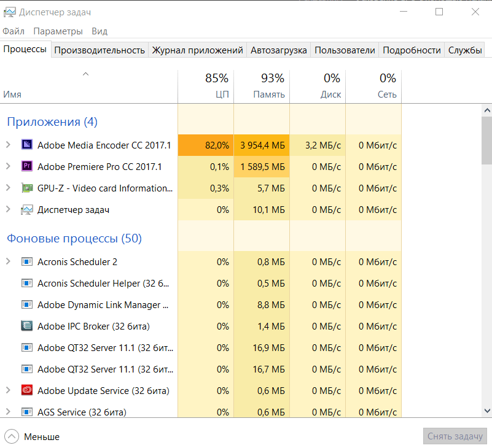
Task: Switch to the Производительность tab
Action: tap(100, 50)
